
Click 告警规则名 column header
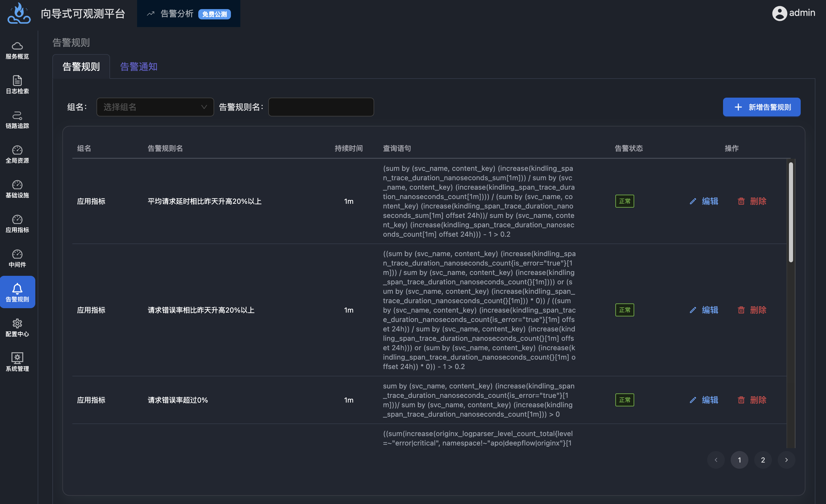[165, 148]
